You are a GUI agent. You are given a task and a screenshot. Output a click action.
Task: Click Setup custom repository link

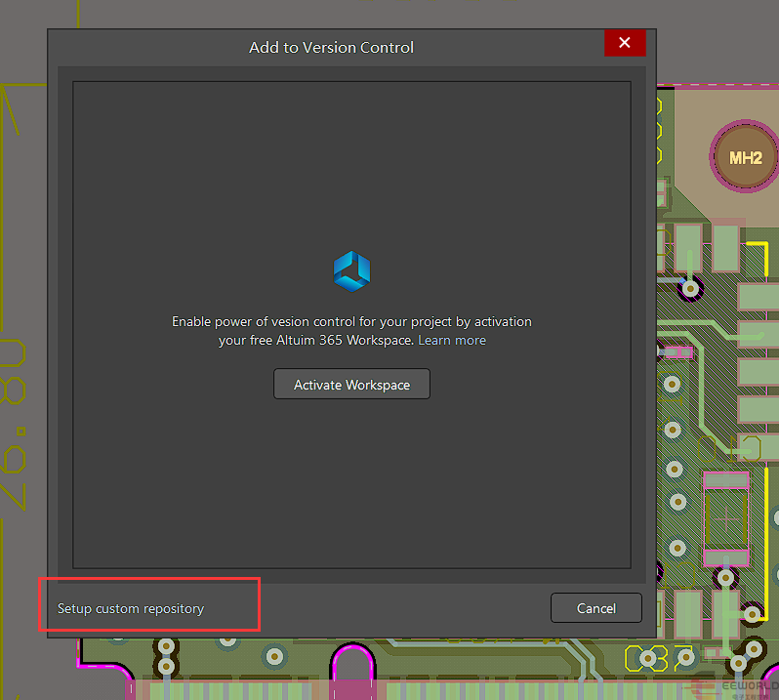pyautogui.click(x=131, y=608)
